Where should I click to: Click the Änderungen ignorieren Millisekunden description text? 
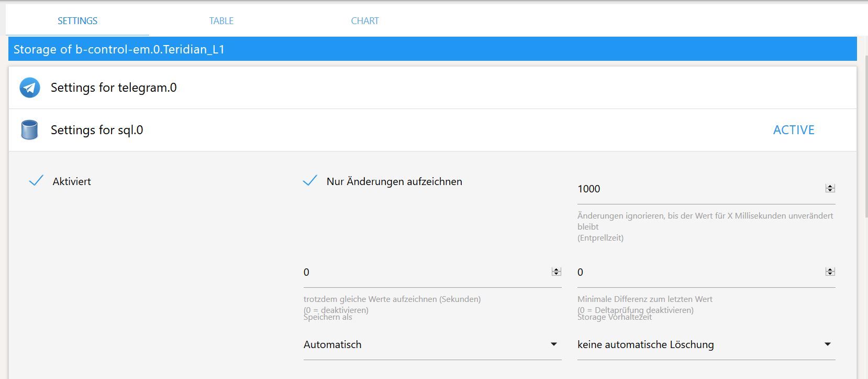click(705, 226)
